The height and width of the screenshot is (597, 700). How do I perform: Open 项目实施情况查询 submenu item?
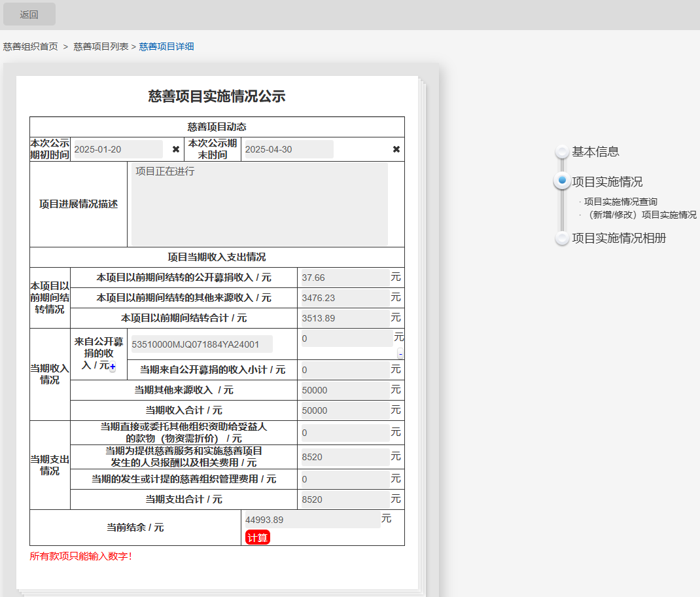pyautogui.click(x=620, y=202)
